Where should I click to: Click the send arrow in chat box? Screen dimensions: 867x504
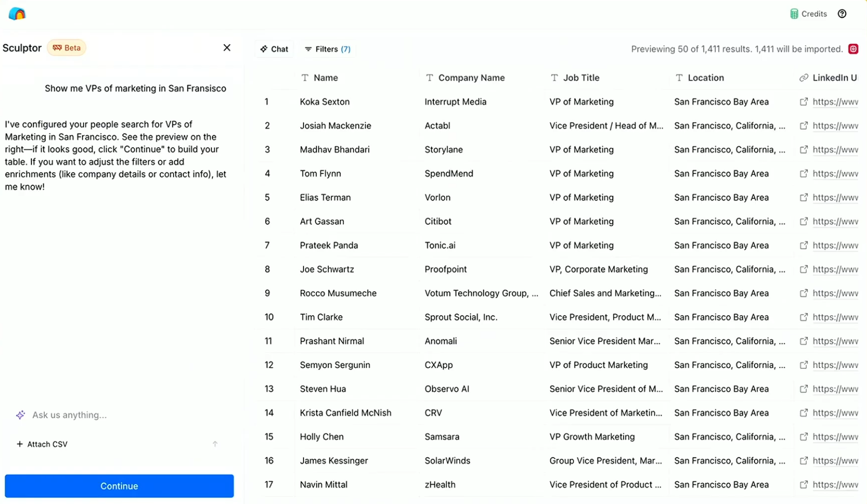(x=215, y=444)
